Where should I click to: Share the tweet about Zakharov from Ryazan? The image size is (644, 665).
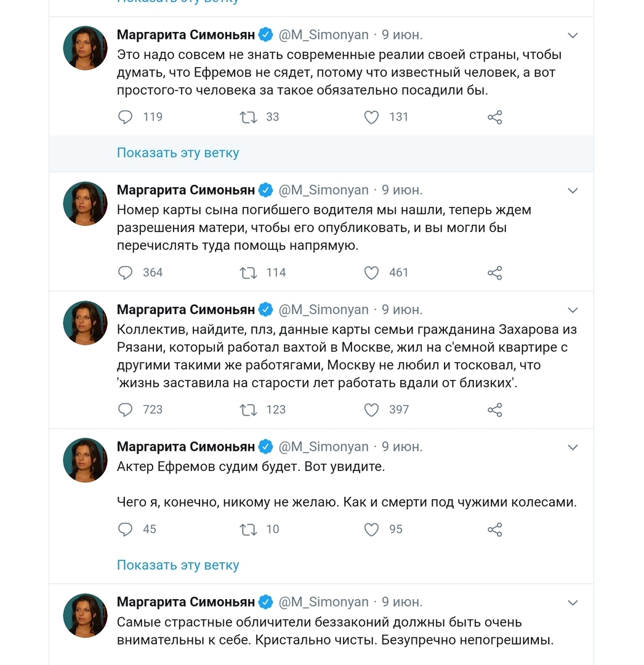click(495, 410)
